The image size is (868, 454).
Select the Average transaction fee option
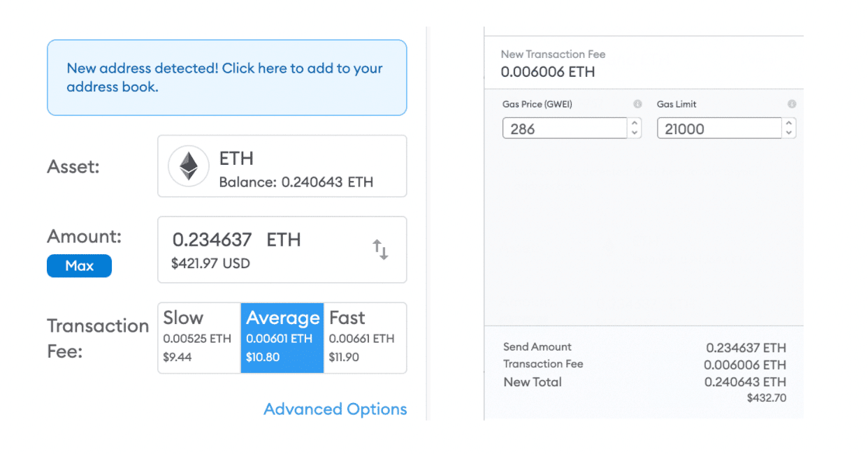pyautogui.click(x=282, y=338)
